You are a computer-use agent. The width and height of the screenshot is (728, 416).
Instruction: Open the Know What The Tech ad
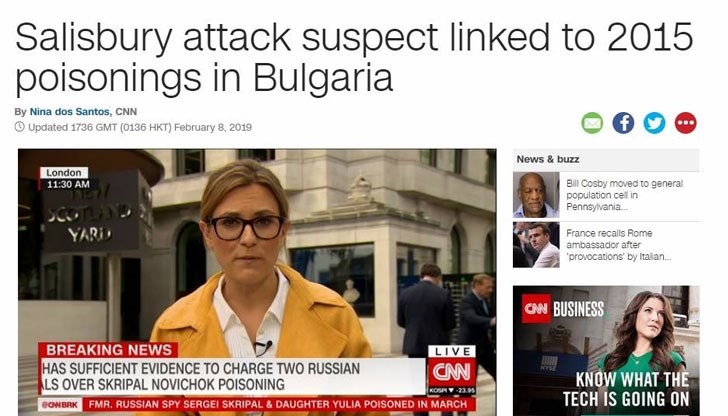(x=606, y=351)
